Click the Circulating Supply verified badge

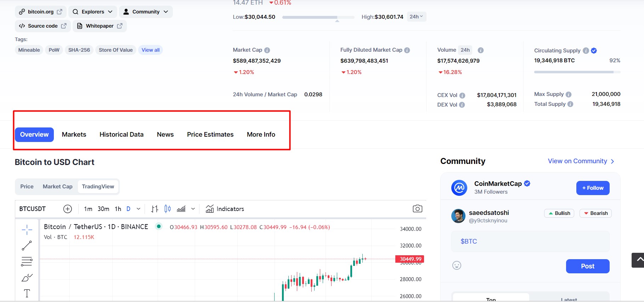click(x=594, y=51)
